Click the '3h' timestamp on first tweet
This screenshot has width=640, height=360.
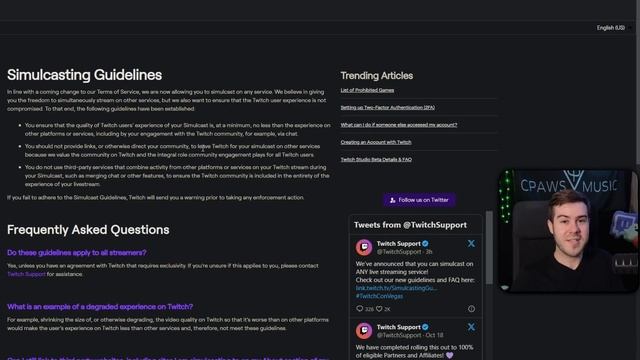(x=429, y=252)
